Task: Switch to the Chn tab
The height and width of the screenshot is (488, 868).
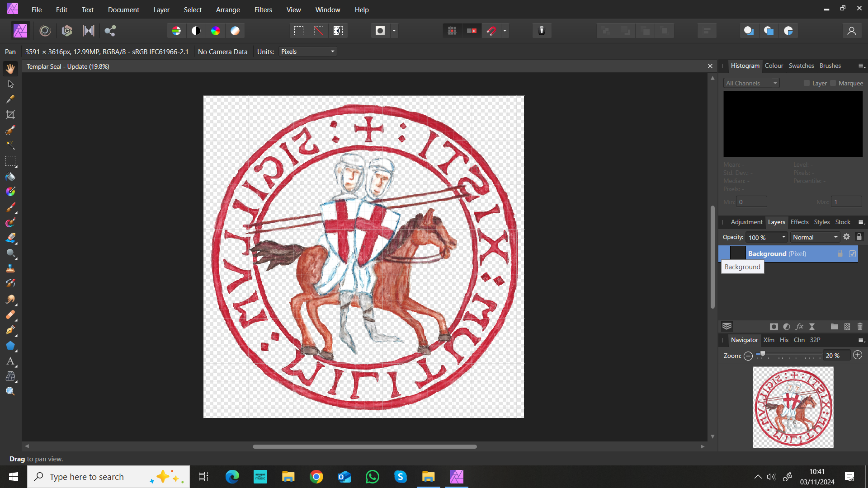Action: tap(799, 340)
